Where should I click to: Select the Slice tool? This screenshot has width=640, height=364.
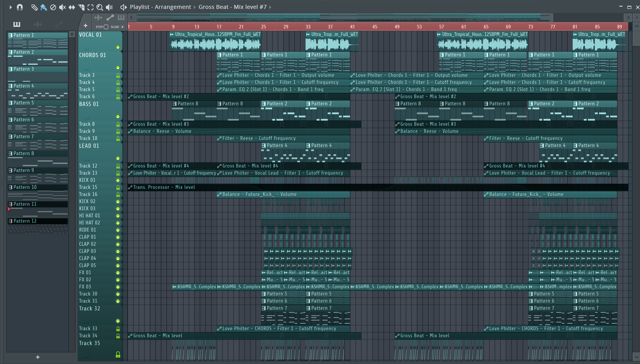click(81, 7)
